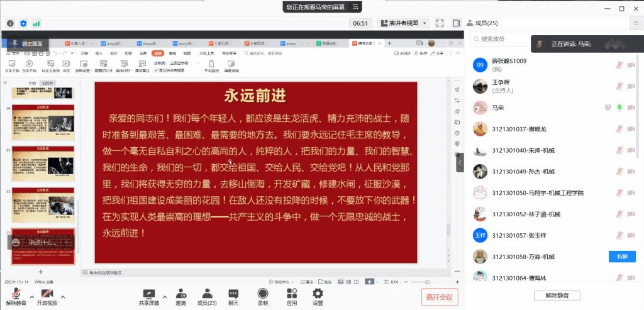Start recording with the 录制 icon
Viewport: 644px width, 310px height.
click(x=263, y=293)
